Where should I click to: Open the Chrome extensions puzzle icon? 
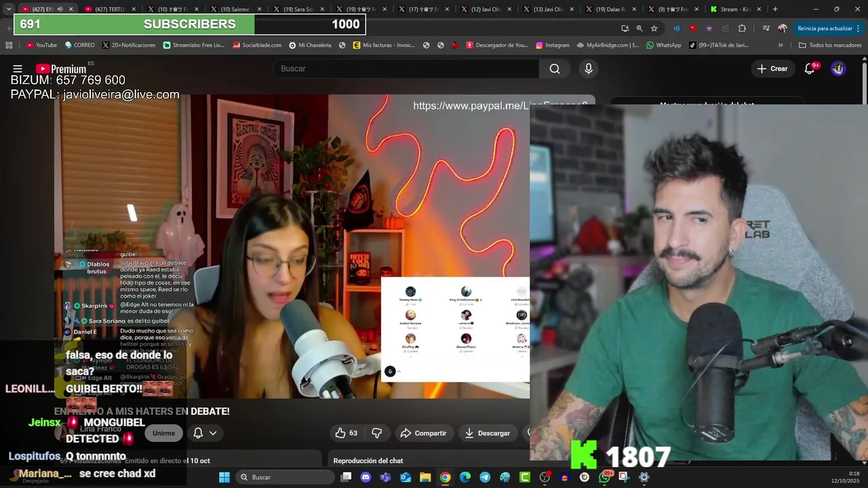pos(742,28)
